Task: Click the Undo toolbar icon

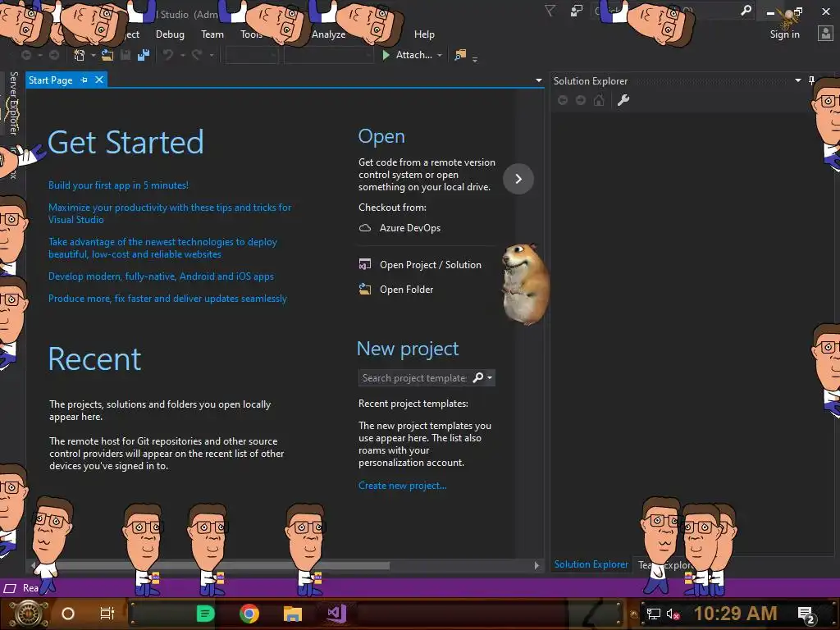Action: 168,55
